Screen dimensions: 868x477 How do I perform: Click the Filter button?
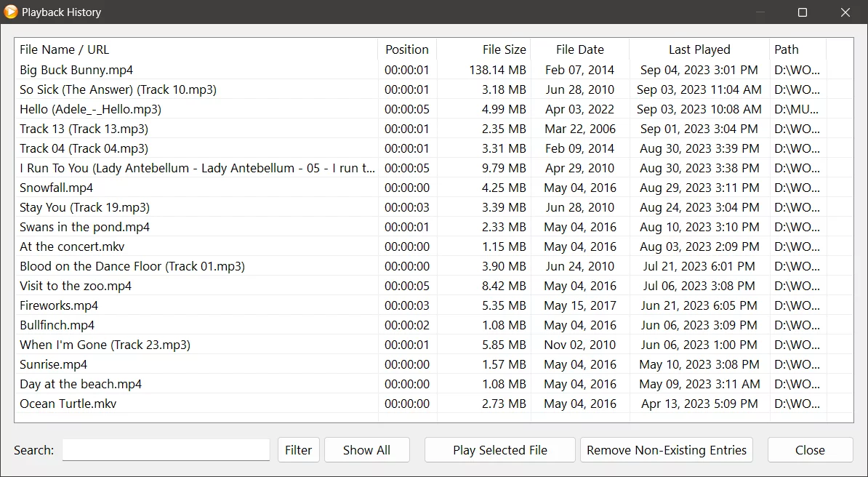pos(298,450)
